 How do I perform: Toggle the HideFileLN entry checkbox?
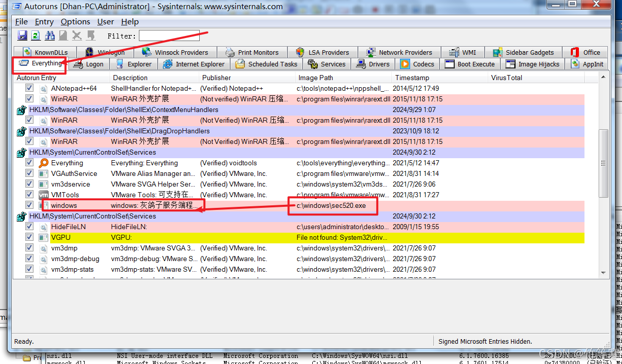click(x=29, y=227)
